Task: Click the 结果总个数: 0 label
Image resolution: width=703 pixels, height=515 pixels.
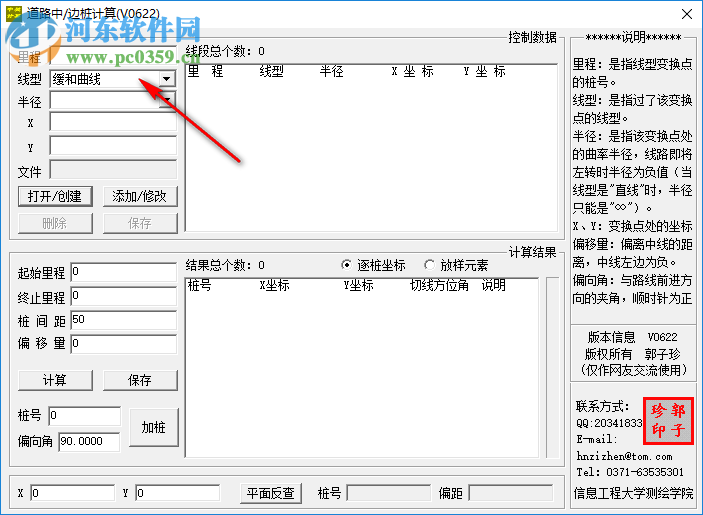Action: coord(225,265)
